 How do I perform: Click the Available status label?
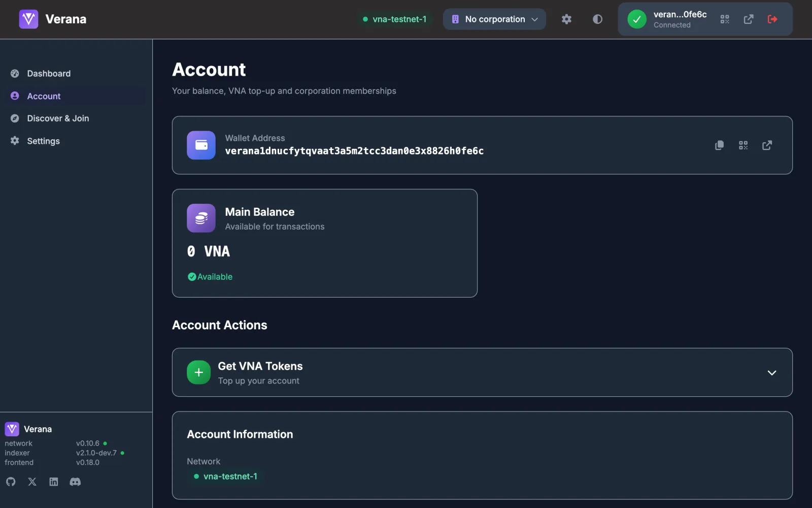210,277
